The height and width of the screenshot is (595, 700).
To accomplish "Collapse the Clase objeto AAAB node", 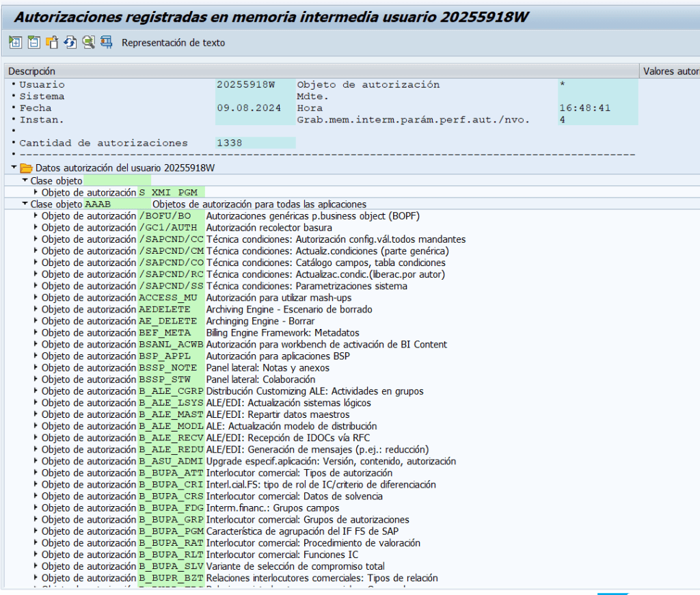I will click(x=25, y=204).
